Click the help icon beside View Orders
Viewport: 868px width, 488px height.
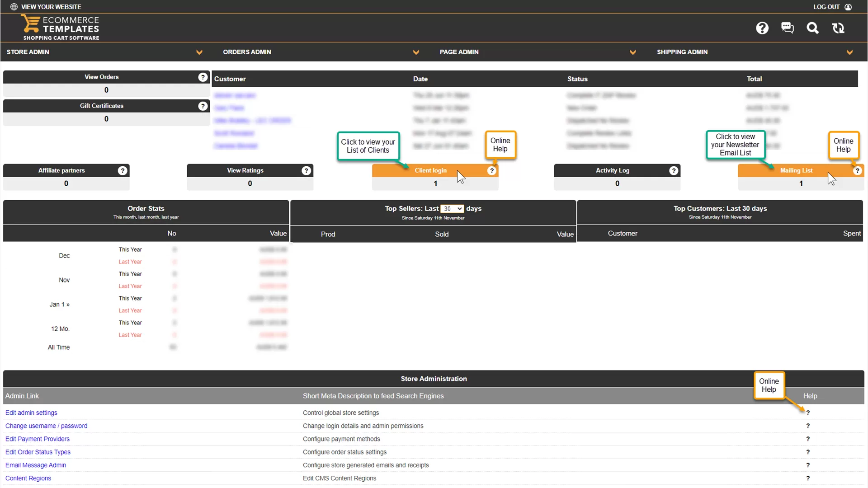click(203, 77)
